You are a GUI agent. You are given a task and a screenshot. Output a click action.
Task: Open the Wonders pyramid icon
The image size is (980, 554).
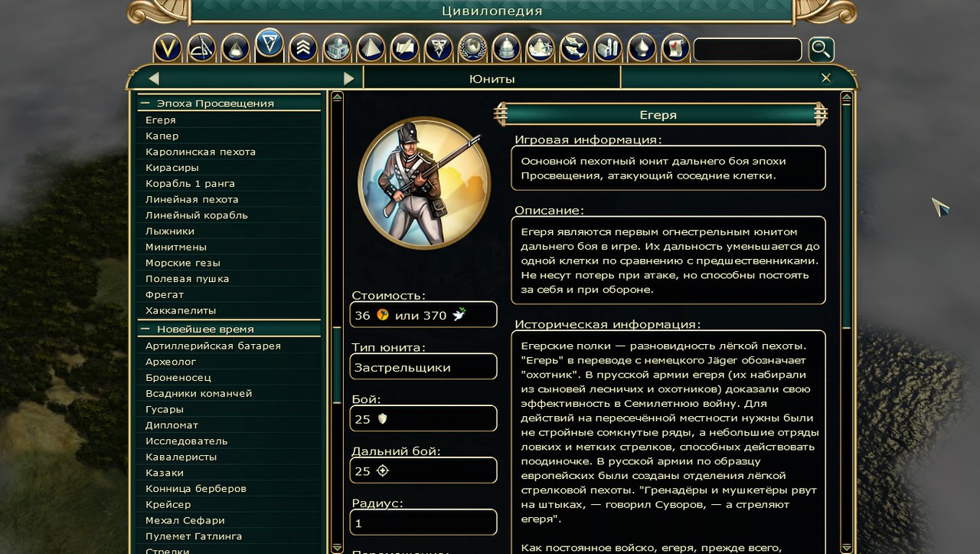point(371,48)
